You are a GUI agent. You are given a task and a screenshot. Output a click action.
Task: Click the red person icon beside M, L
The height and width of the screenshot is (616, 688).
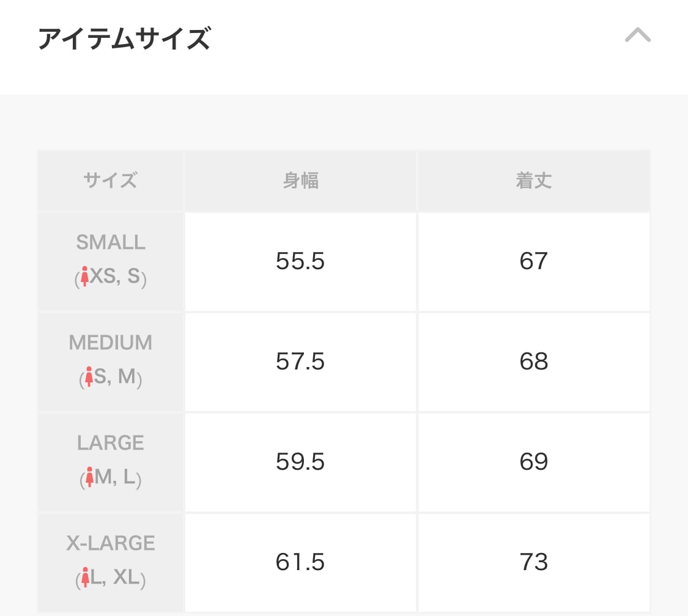pos(89,477)
